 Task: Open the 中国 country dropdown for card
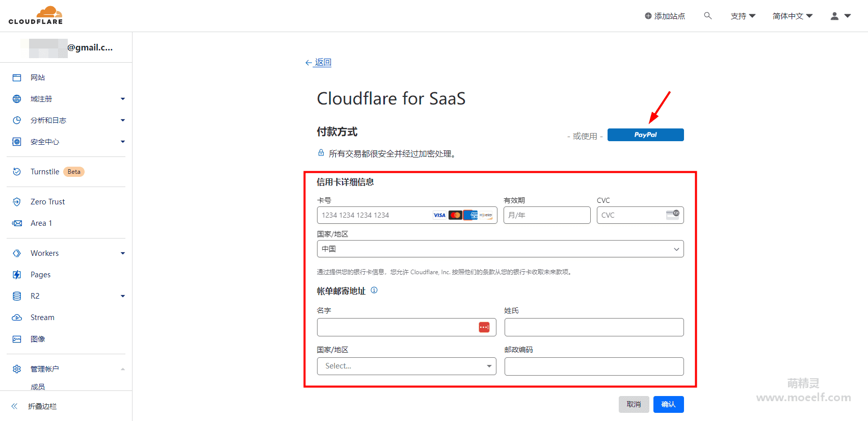pos(500,249)
